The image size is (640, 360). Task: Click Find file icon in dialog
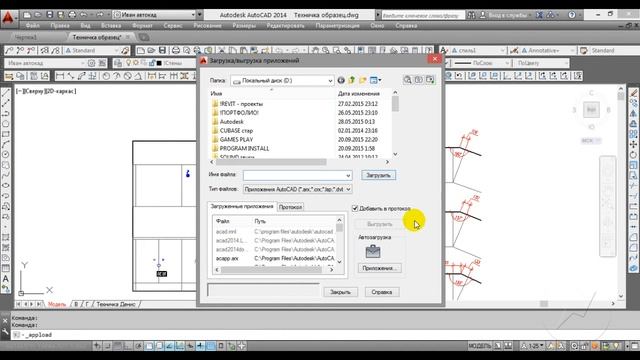[x=407, y=80]
